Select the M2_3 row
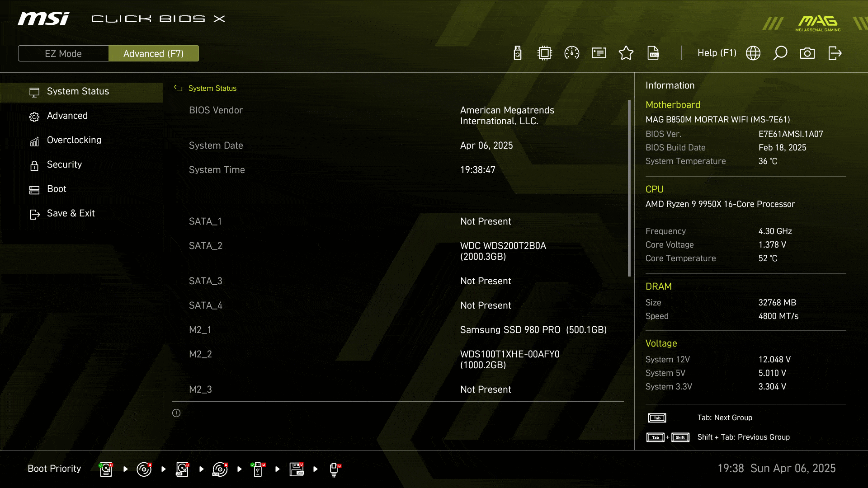868x488 pixels. 398,389
